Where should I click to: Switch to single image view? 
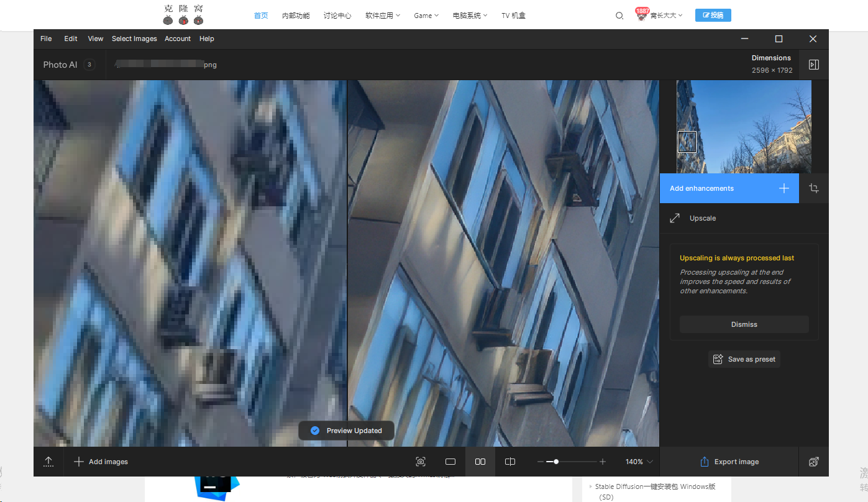pos(450,462)
